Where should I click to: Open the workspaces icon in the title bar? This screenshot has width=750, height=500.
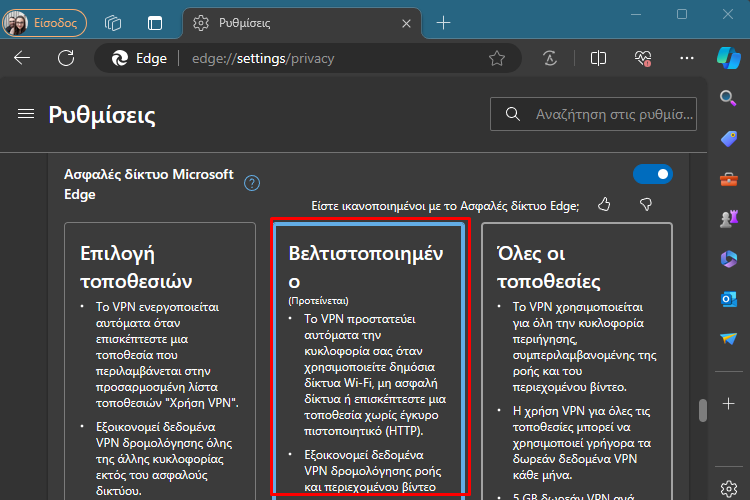tap(113, 22)
